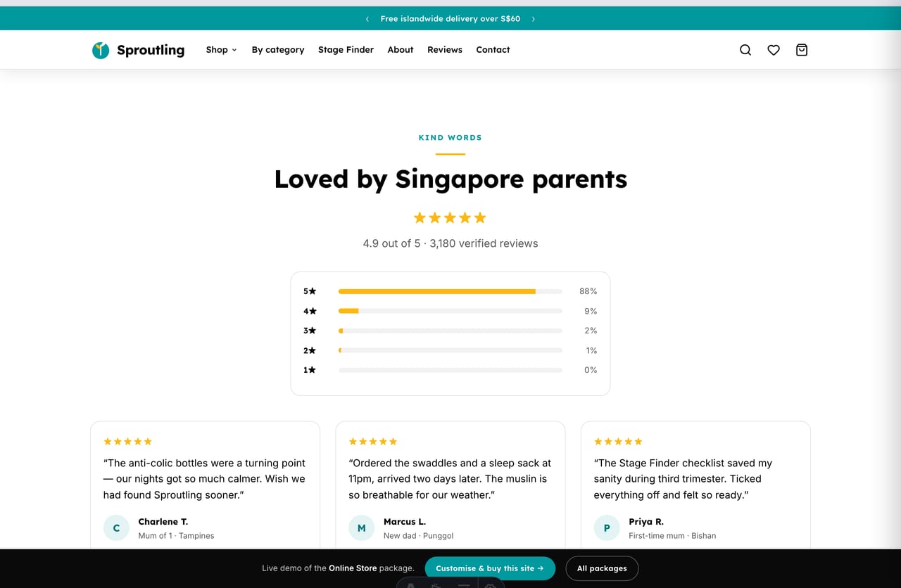The height and width of the screenshot is (588, 901).
Task: Click the '9%' percentage value
Action: (590, 311)
